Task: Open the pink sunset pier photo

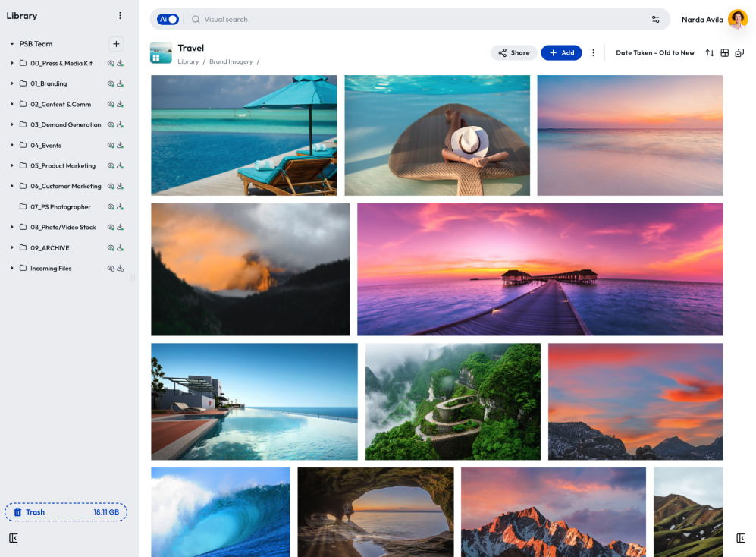Action: pyautogui.click(x=540, y=269)
